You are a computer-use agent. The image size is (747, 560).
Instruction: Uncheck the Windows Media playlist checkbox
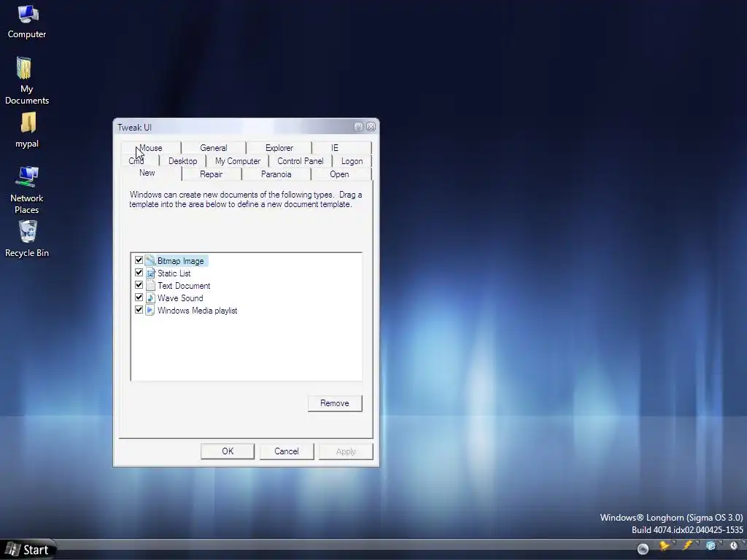tap(139, 309)
